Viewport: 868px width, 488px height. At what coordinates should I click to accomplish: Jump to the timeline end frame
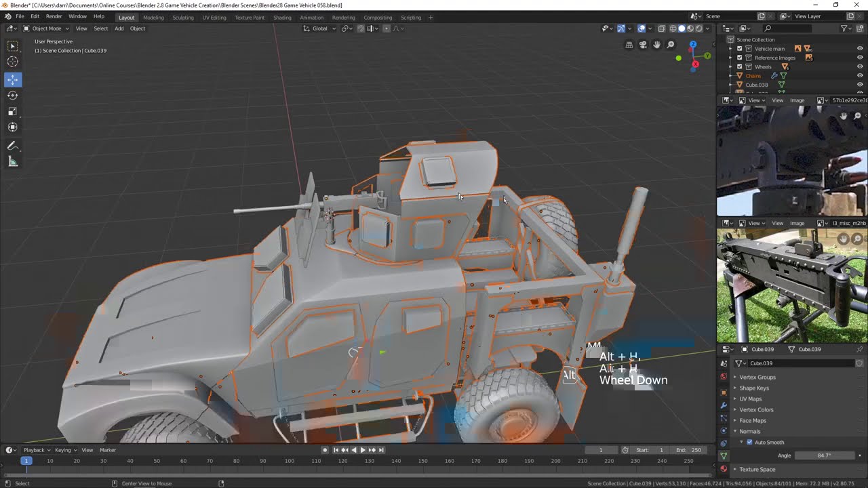(x=381, y=450)
